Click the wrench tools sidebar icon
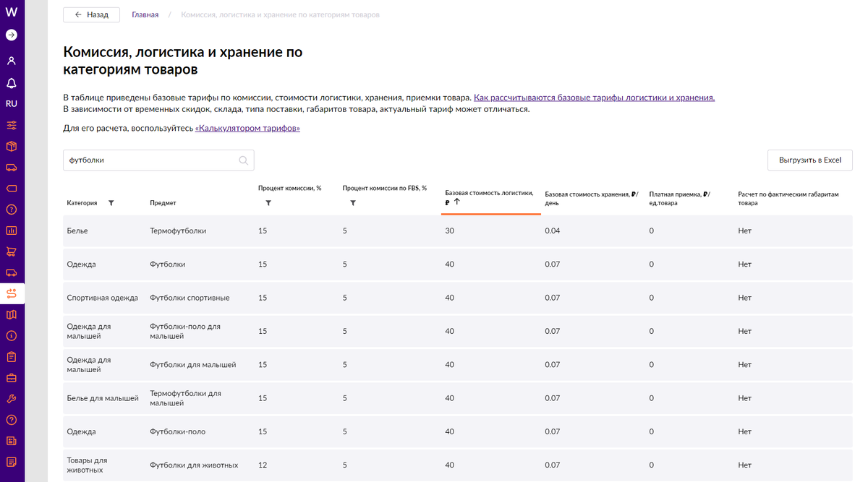This screenshot has height=482, width=868. coord(12,399)
